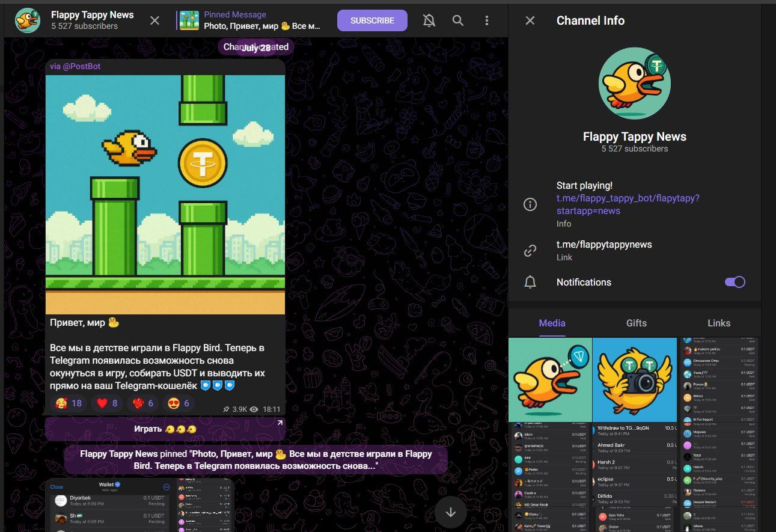This screenshot has width=776, height=532.
Task: Click the muted bell notification icon in header
Action: coord(429,20)
